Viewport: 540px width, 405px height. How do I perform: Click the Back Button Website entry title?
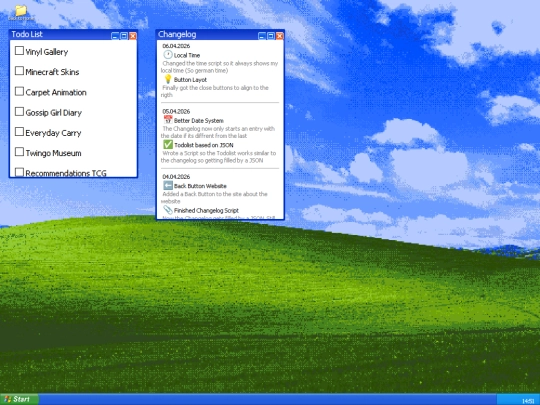[x=200, y=186]
